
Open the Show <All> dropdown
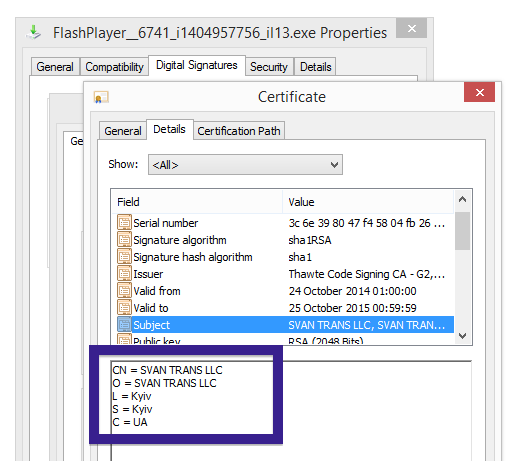[x=245, y=165]
